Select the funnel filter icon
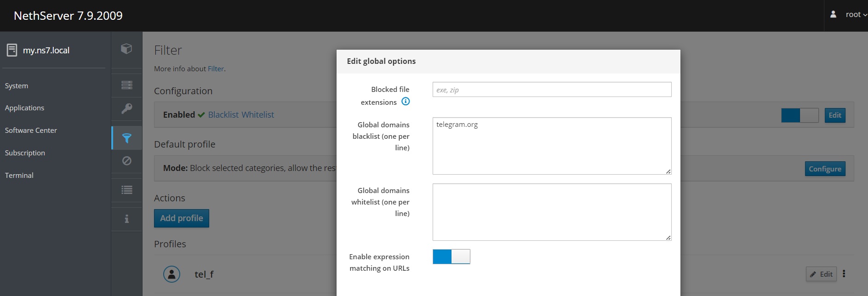 127,138
